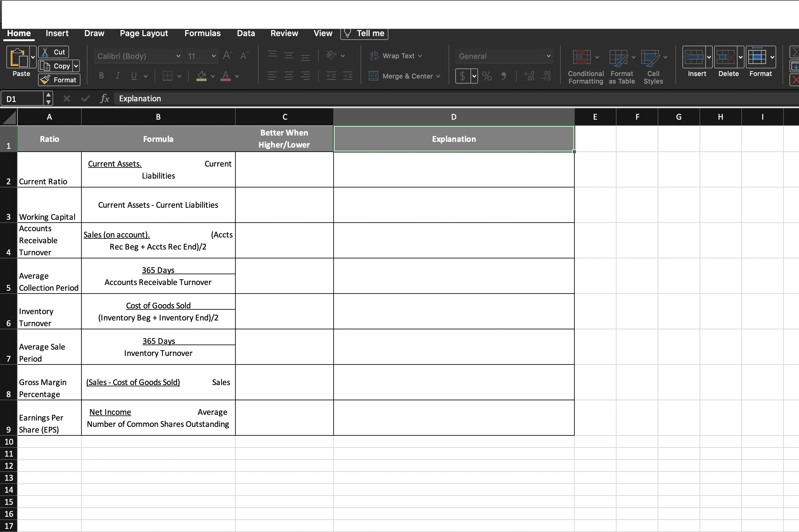Apply accounting currency format with the dollar icon
This screenshot has width=799, height=532.
point(462,76)
